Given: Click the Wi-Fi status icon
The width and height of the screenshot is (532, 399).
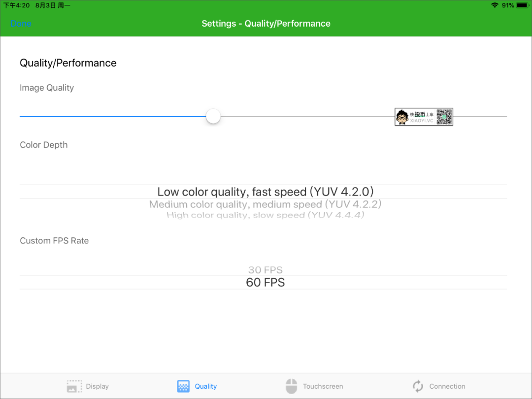Looking at the screenshot, I should pyautogui.click(x=495, y=5).
